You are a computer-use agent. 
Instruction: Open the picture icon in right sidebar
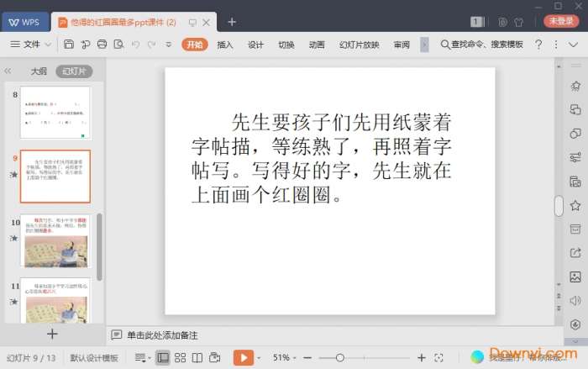575,277
